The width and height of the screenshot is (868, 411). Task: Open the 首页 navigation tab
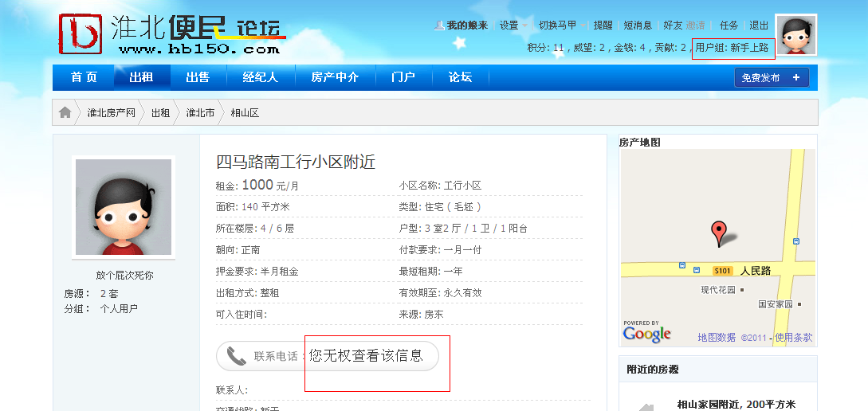click(84, 77)
